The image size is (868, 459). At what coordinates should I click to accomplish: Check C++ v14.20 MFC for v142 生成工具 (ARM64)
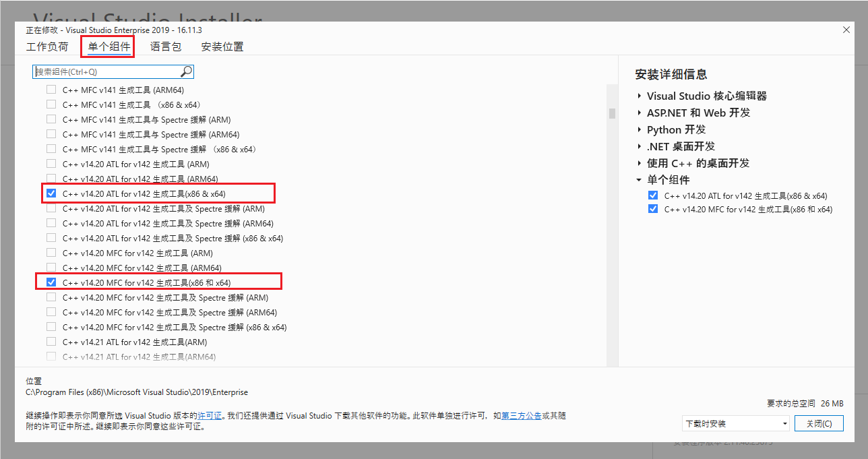(51, 268)
